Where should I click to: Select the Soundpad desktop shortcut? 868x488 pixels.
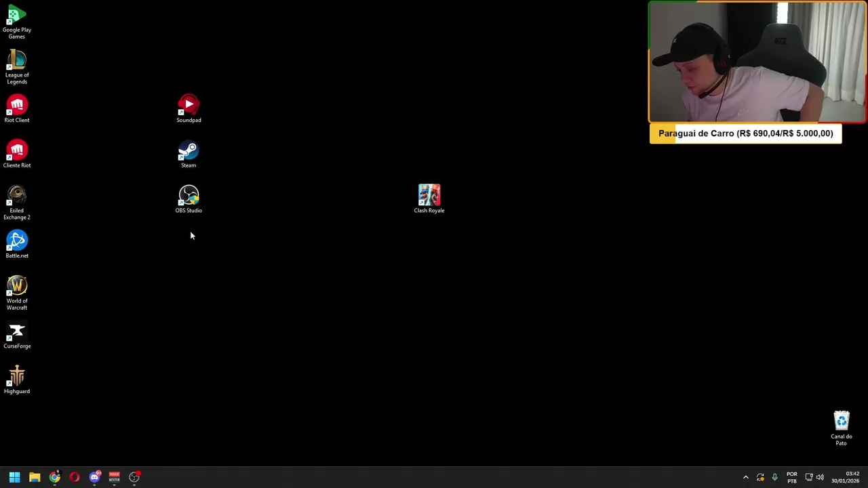click(189, 109)
